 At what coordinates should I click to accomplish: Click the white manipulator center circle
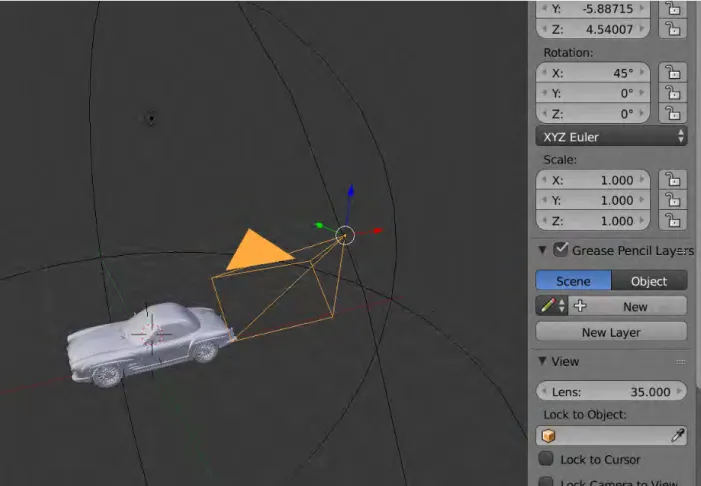click(x=345, y=235)
